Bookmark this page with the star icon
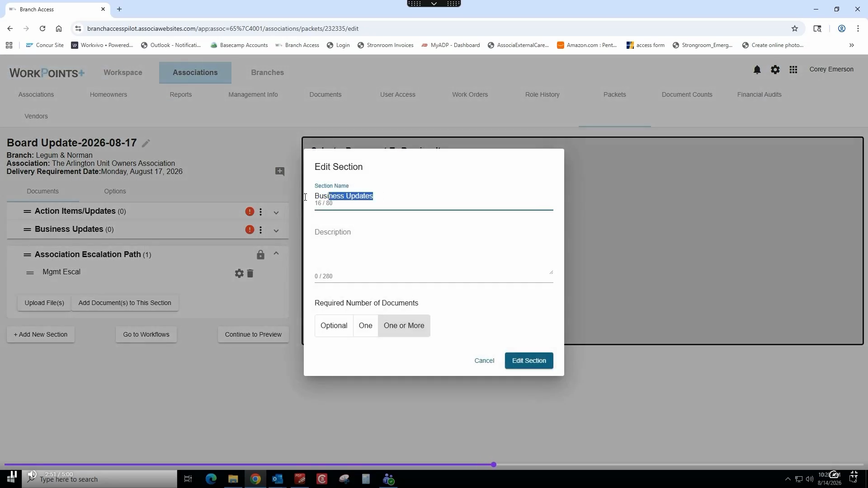This screenshot has width=868, height=488. [795, 28]
